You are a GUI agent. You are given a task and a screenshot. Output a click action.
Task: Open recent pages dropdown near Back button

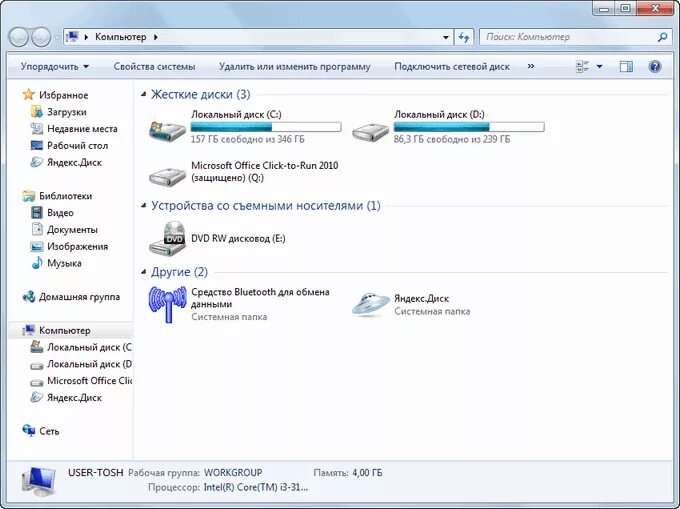click(x=57, y=37)
